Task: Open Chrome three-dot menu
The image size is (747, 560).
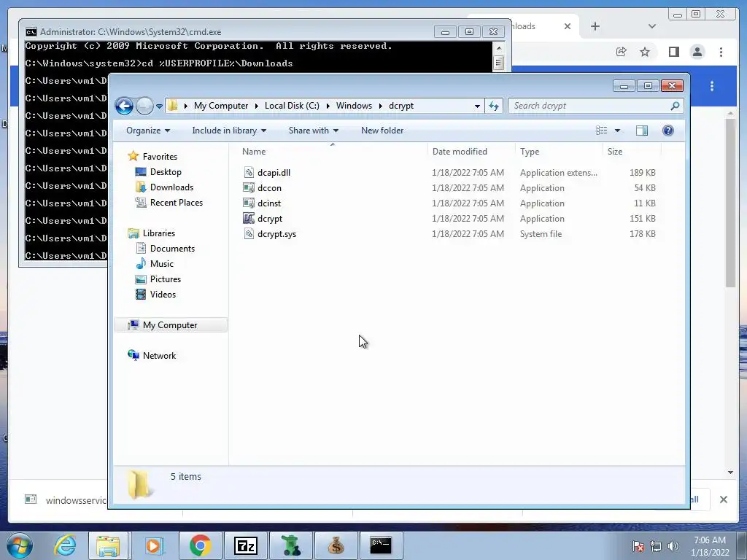Action: 721,52
